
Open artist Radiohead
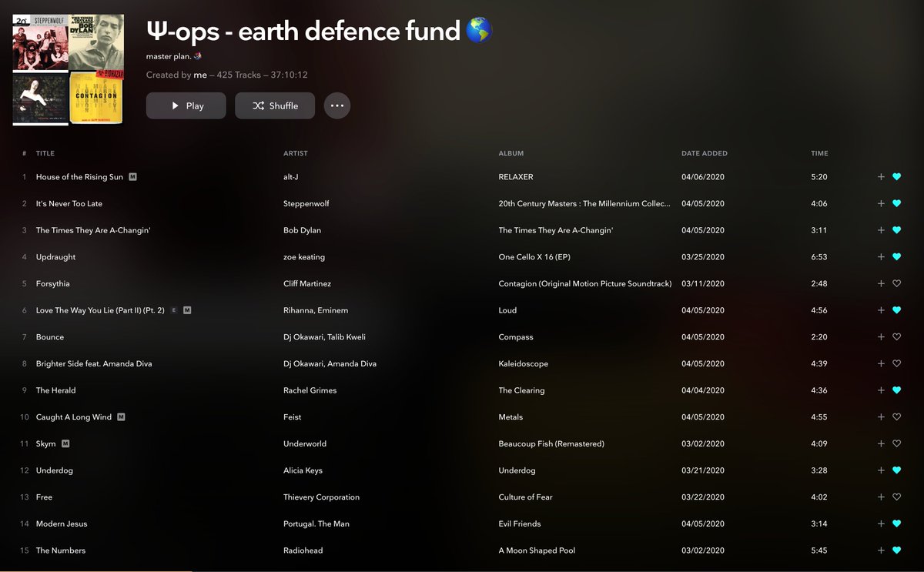point(303,550)
